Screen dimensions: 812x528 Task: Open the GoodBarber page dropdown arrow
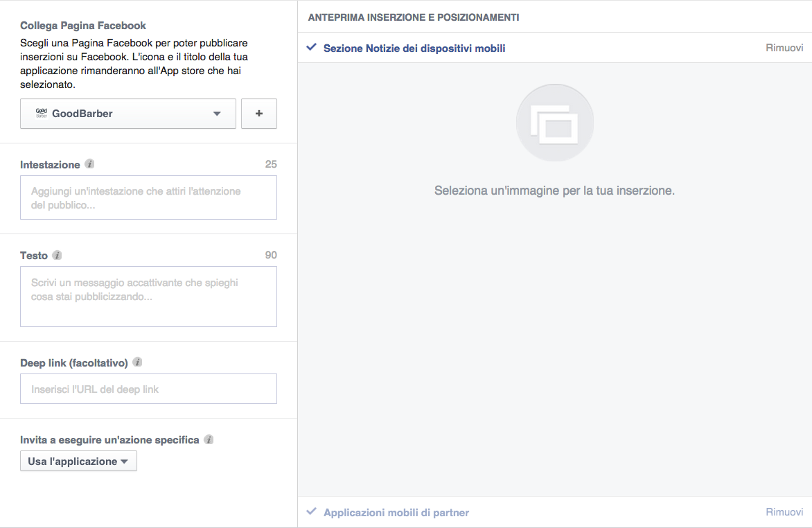[x=217, y=114]
